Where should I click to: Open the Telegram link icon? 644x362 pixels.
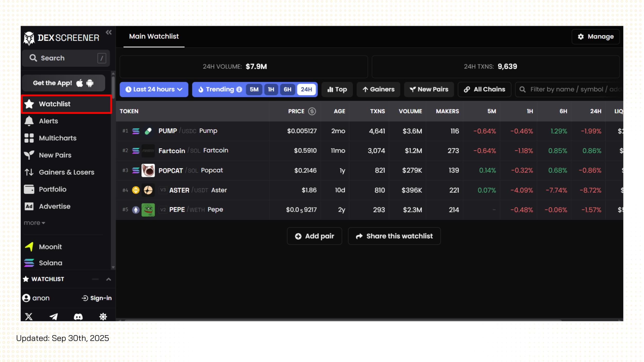tap(54, 316)
